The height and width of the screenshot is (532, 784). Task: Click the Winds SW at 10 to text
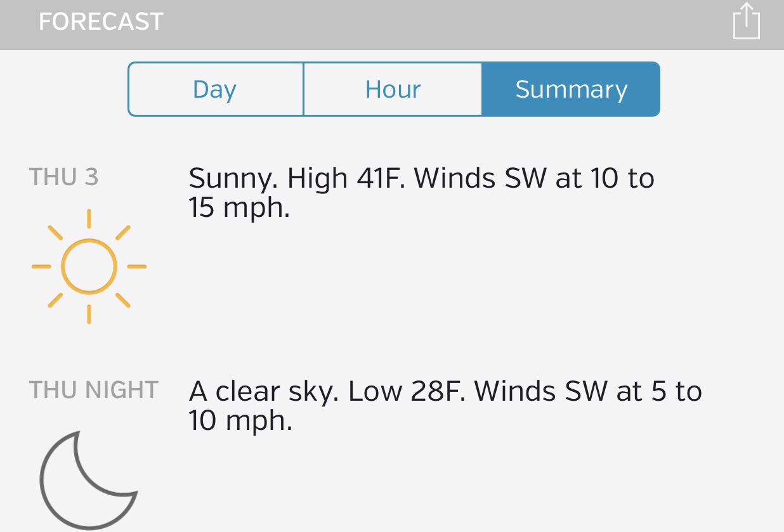[x=534, y=179]
